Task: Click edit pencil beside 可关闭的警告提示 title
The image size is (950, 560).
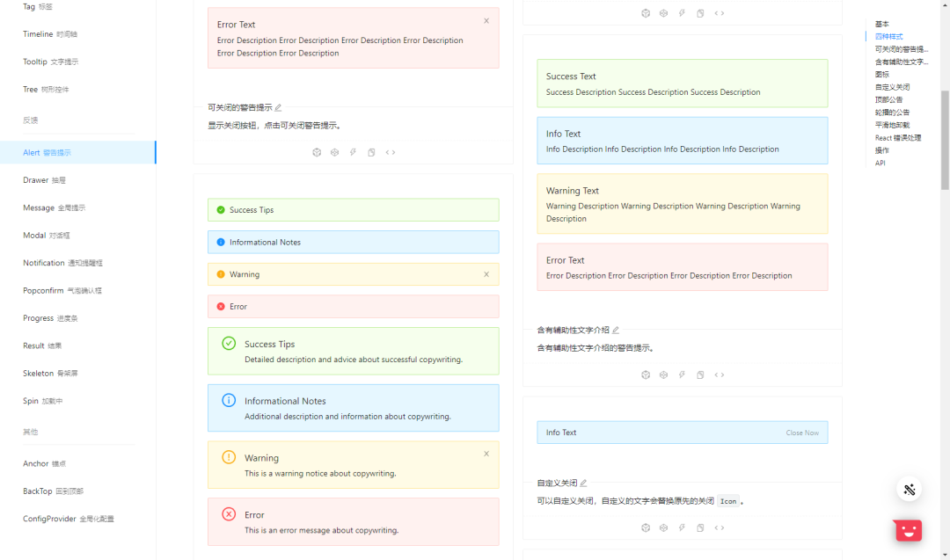Action: [278, 107]
